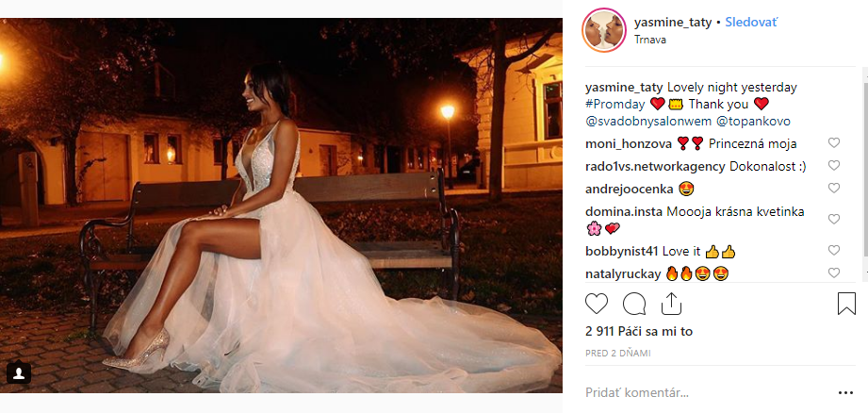Visit the @svadobnysalonwem mention

click(x=648, y=122)
